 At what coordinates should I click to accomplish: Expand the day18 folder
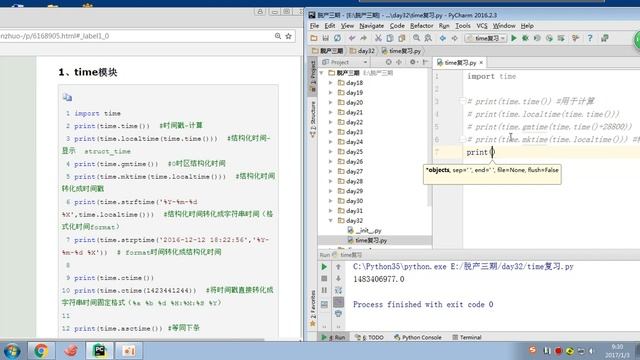(331, 83)
